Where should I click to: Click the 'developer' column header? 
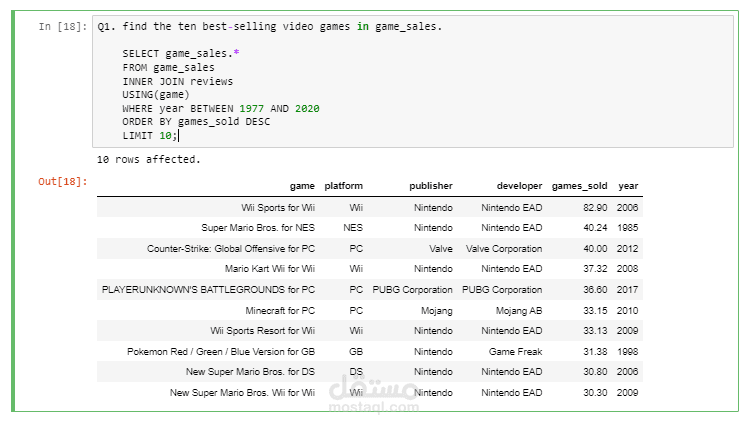tap(519, 186)
